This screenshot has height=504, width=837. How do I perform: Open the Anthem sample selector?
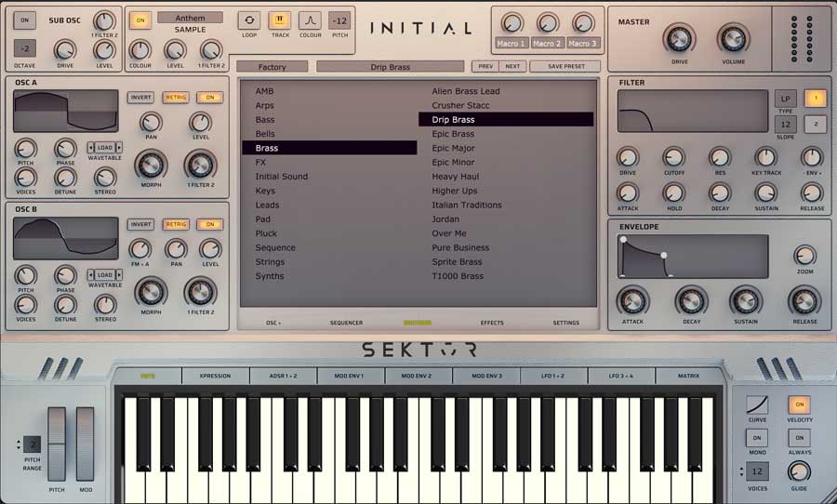point(190,19)
